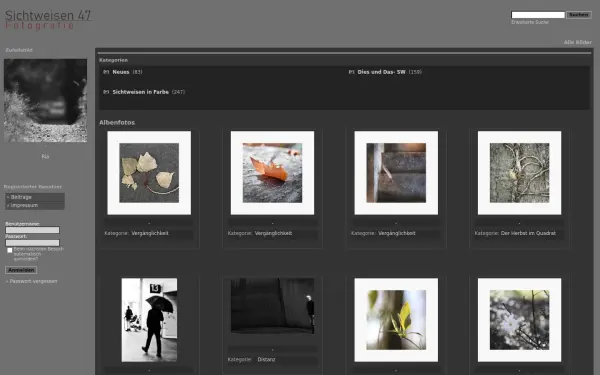Open the Neues category link
The height and width of the screenshot is (375, 600).
click(x=121, y=72)
